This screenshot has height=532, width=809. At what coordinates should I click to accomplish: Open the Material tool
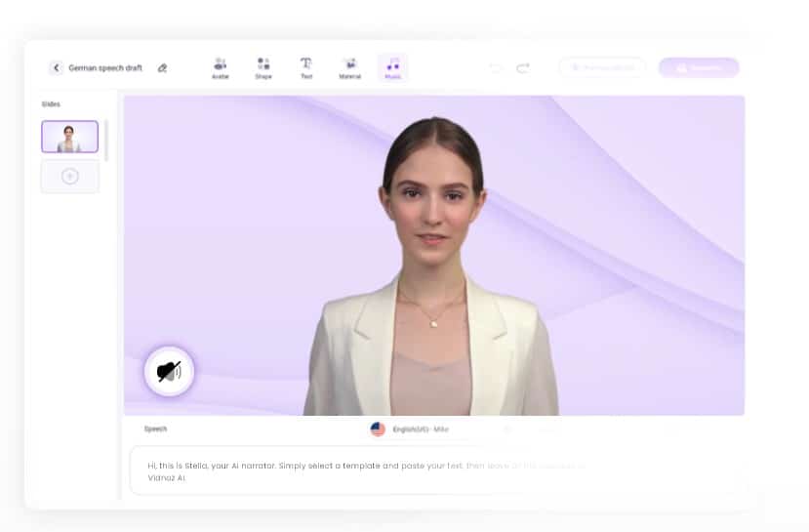click(349, 68)
